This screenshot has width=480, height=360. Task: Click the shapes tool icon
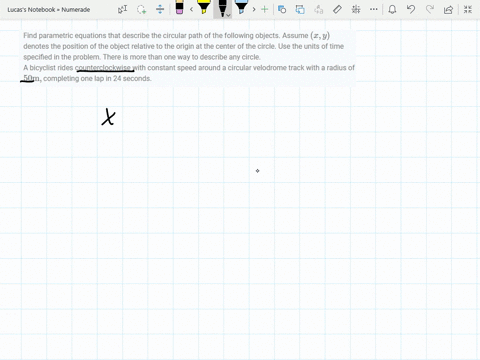point(282,9)
